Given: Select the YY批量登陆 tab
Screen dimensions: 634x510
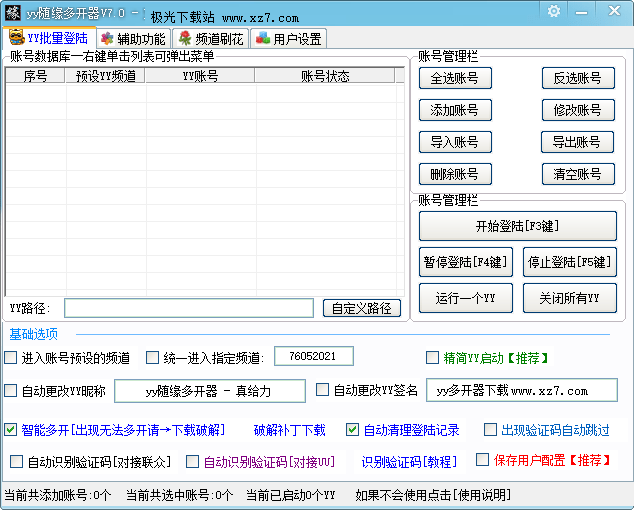Looking at the screenshot, I should pyautogui.click(x=49, y=38).
